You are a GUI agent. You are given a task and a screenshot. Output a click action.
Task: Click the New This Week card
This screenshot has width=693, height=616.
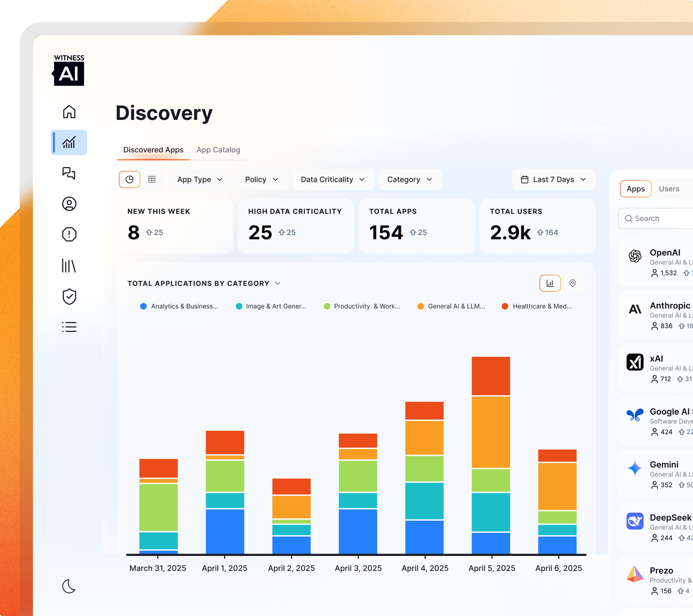click(x=175, y=226)
